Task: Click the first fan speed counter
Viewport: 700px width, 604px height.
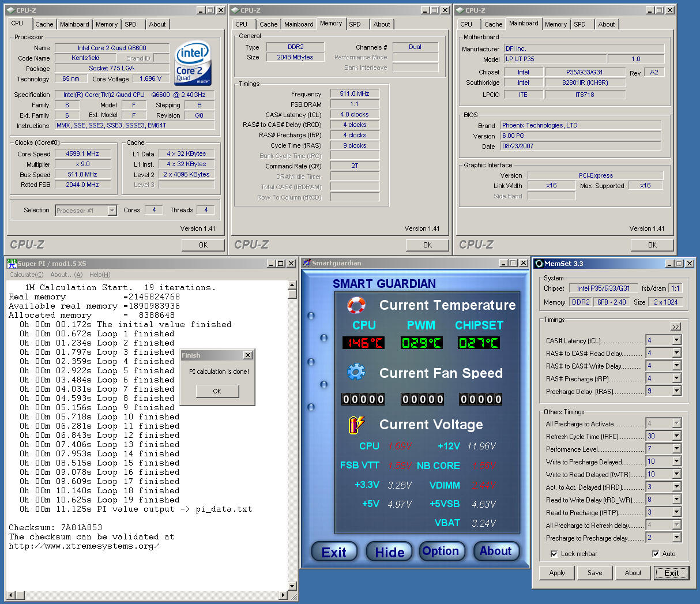Action: click(x=363, y=399)
